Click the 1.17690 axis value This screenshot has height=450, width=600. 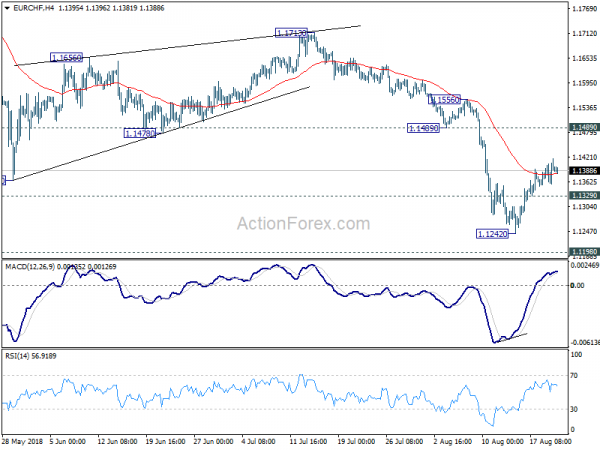(584, 9)
